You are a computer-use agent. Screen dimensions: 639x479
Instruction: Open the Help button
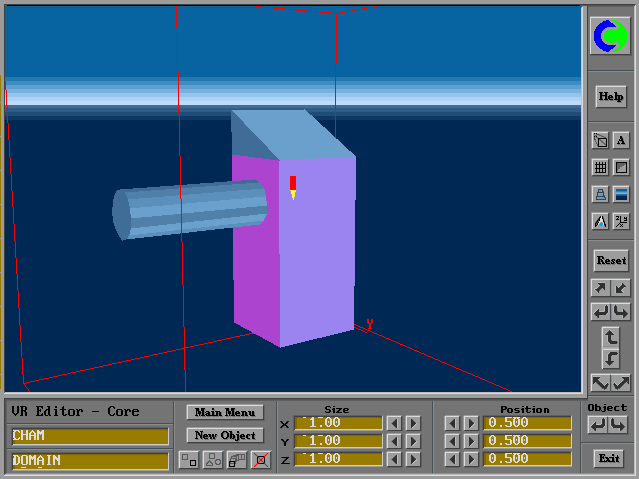click(x=610, y=97)
